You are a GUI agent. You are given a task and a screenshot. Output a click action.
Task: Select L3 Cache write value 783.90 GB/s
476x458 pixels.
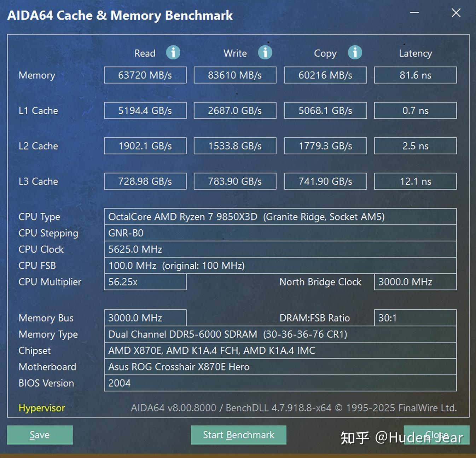[x=235, y=181]
